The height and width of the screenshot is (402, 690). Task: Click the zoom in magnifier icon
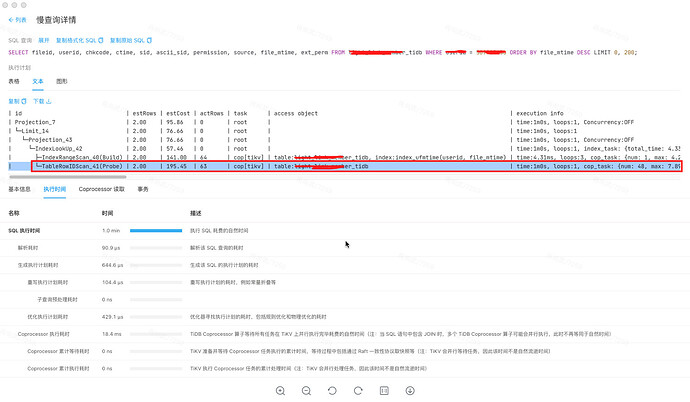280,390
